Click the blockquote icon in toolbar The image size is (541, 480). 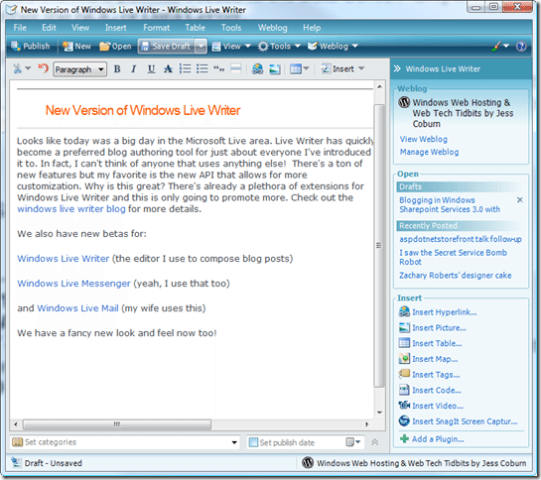pos(219,69)
